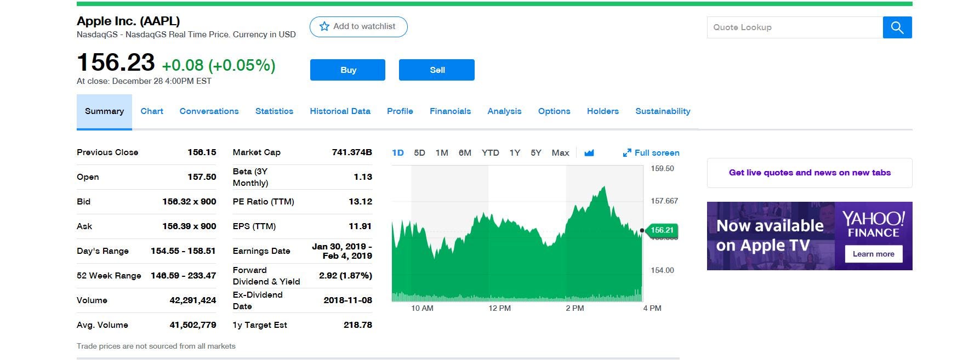980x364 pixels.
Task: Open the chart in Full screen
Action: (x=651, y=153)
